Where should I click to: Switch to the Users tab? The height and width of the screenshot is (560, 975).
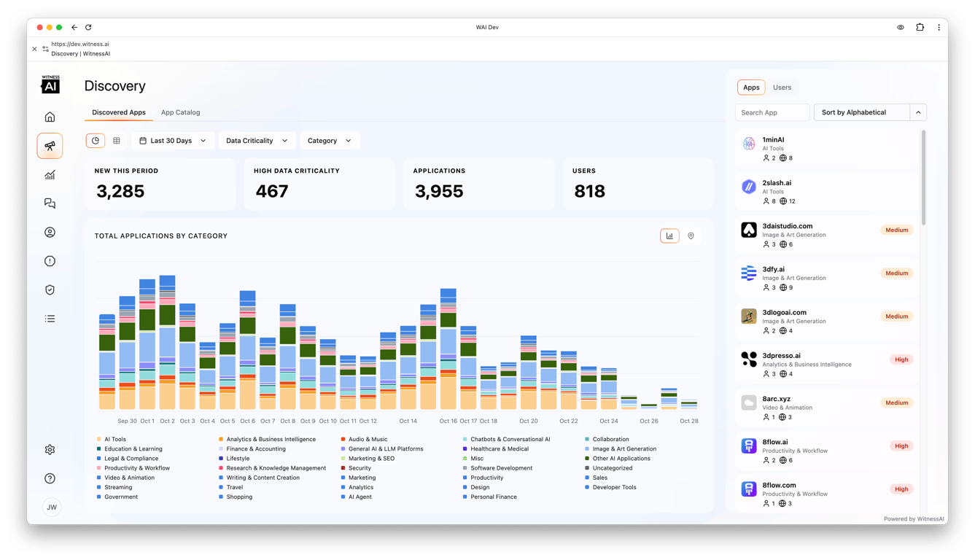point(782,87)
